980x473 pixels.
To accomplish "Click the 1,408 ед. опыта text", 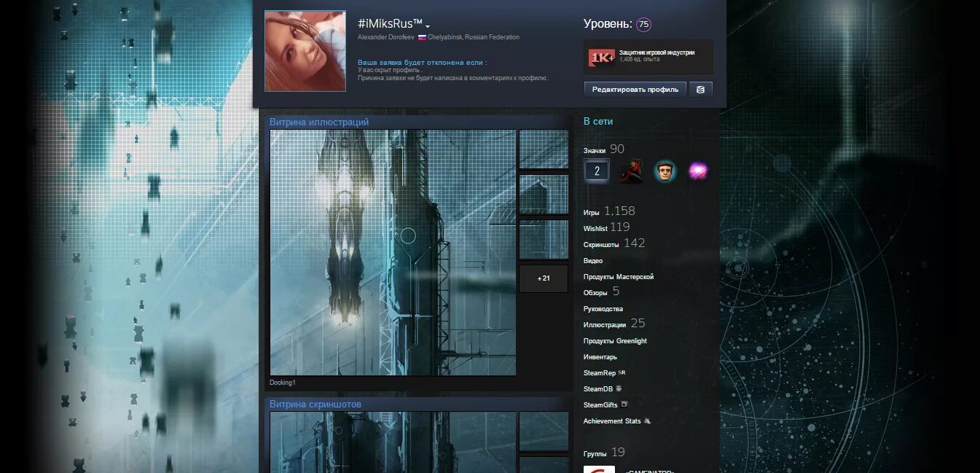I will point(639,60).
